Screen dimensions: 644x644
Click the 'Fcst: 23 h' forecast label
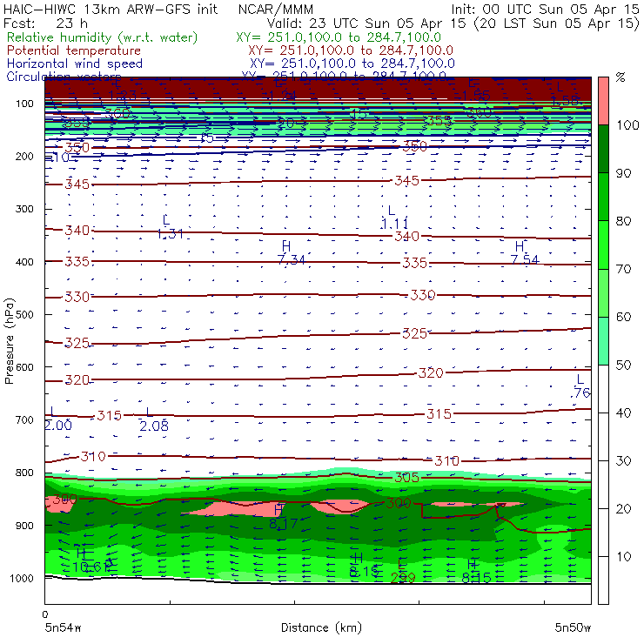pyautogui.click(x=45, y=23)
